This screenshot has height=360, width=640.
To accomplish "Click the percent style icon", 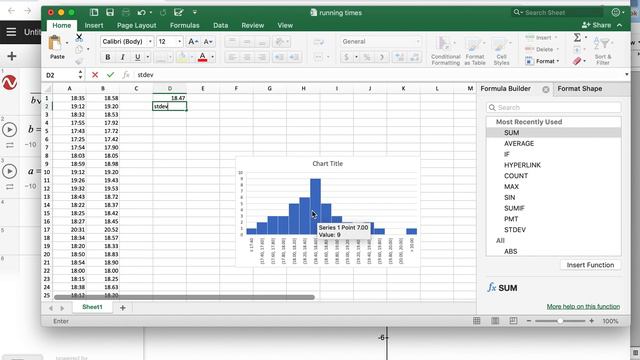I will pyautogui.click(x=367, y=57).
